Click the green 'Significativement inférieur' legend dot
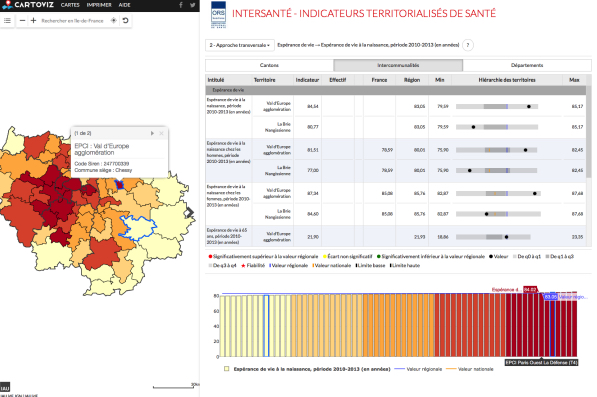The width and height of the screenshot is (597, 397). [379, 257]
